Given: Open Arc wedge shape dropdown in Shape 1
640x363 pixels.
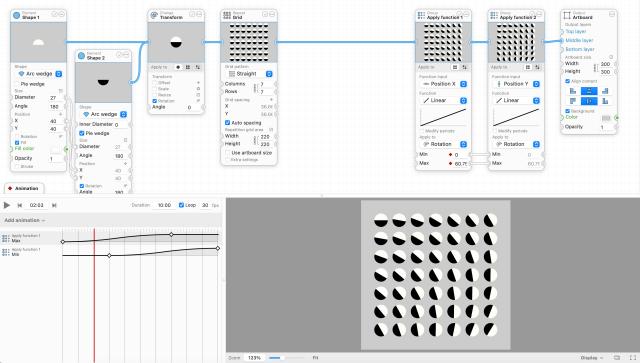Looking at the screenshot, I should tap(40, 74).
